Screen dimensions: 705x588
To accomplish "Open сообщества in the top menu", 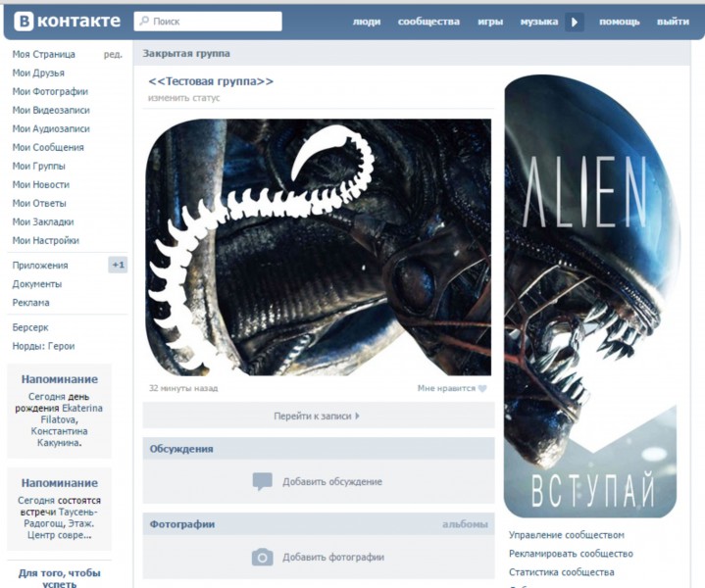I will pyautogui.click(x=428, y=22).
